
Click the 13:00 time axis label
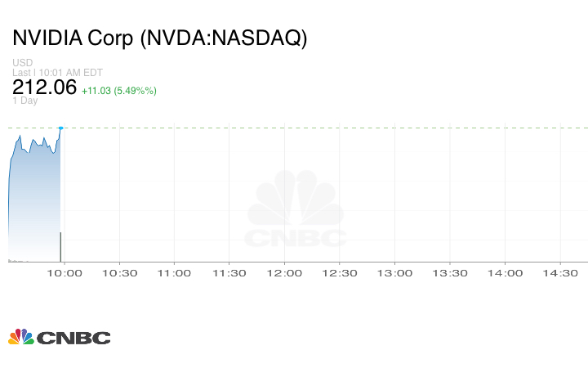coord(394,273)
